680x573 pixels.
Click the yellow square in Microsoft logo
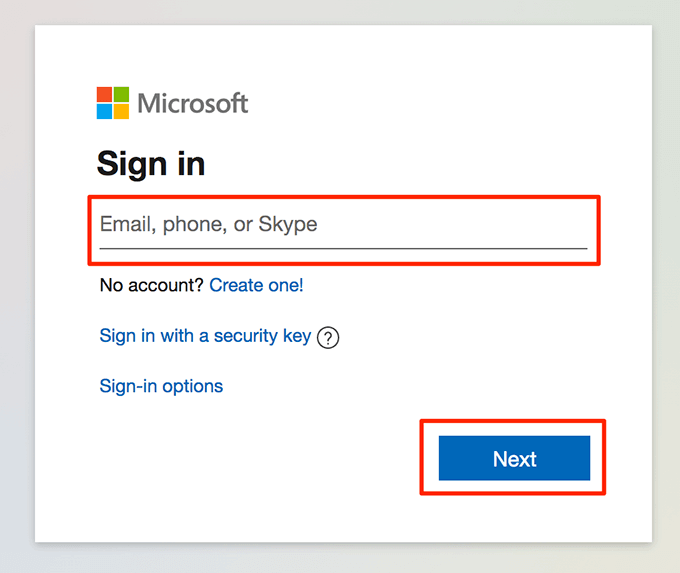tap(121, 111)
